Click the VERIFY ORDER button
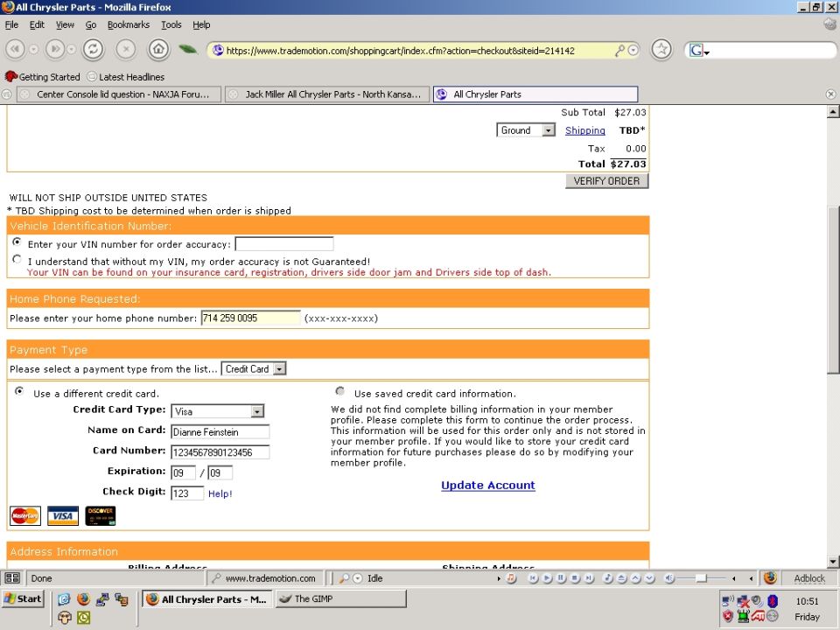Image resolution: width=840 pixels, height=630 pixels. click(x=607, y=181)
